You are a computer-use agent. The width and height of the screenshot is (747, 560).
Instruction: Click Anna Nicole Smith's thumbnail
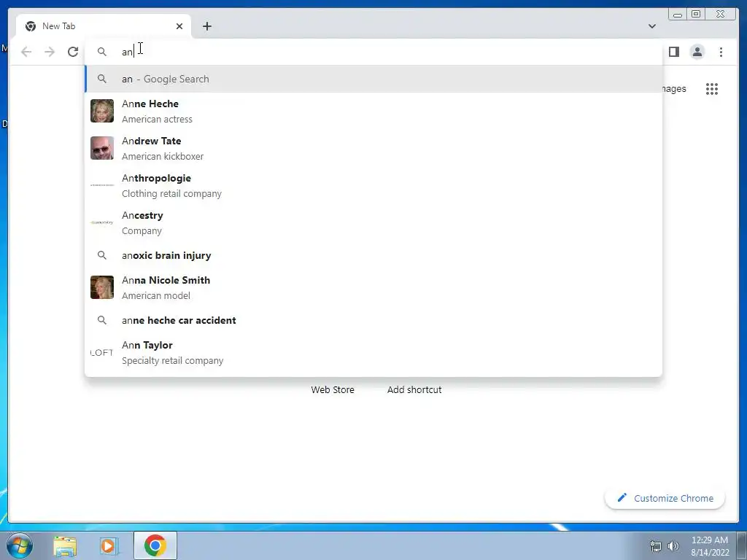tap(102, 287)
